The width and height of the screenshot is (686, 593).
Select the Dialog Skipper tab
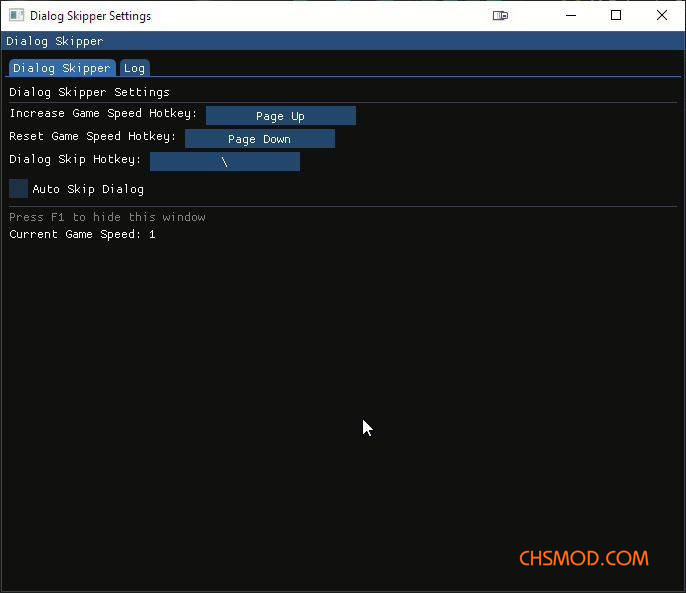[62, 68]
